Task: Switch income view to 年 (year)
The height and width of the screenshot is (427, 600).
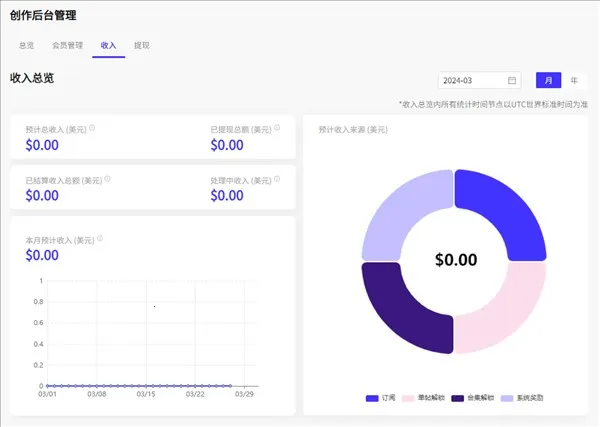Action: 574,81
